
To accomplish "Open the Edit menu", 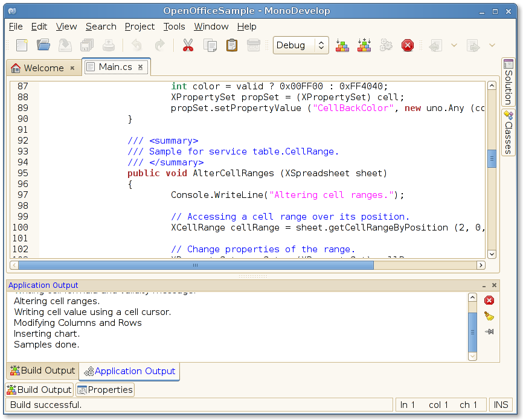I will [39, 27].
